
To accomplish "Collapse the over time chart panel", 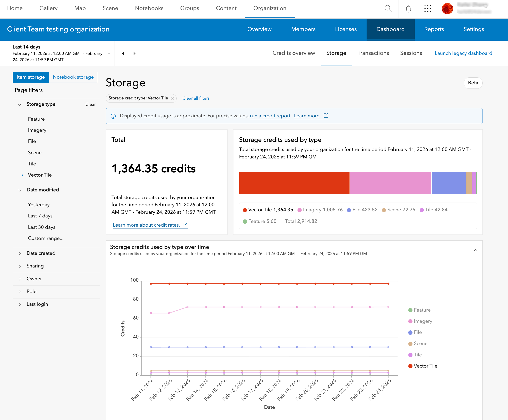I will pyautogui.click(x=475, y=250).
